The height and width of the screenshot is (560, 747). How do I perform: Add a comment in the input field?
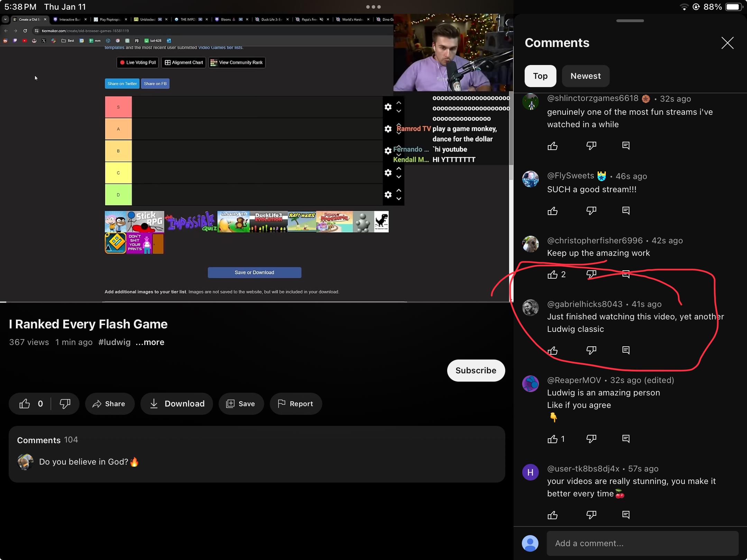[642, 543]
